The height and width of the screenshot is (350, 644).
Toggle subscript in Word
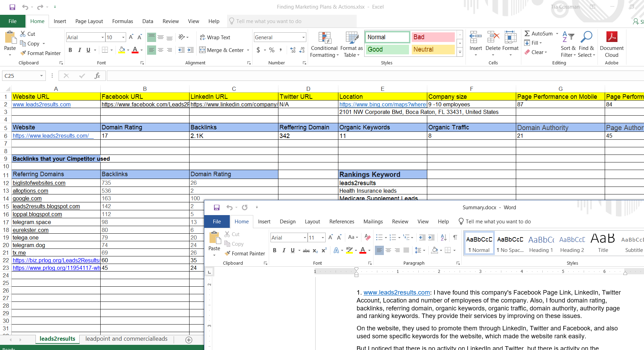click(315, 251)
